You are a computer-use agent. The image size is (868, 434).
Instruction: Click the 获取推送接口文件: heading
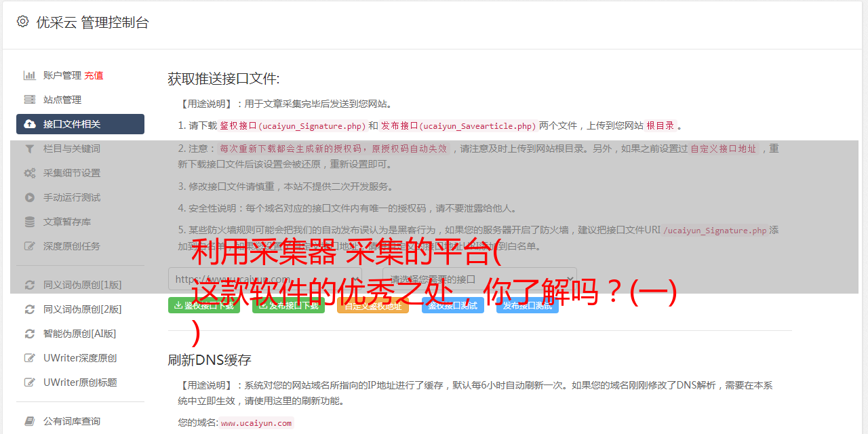(x=224, y=79)
